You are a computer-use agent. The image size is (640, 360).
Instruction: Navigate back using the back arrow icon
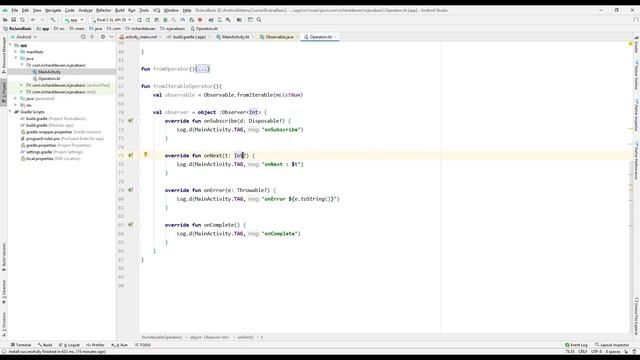pyautogui.click(x=33, y=20)
